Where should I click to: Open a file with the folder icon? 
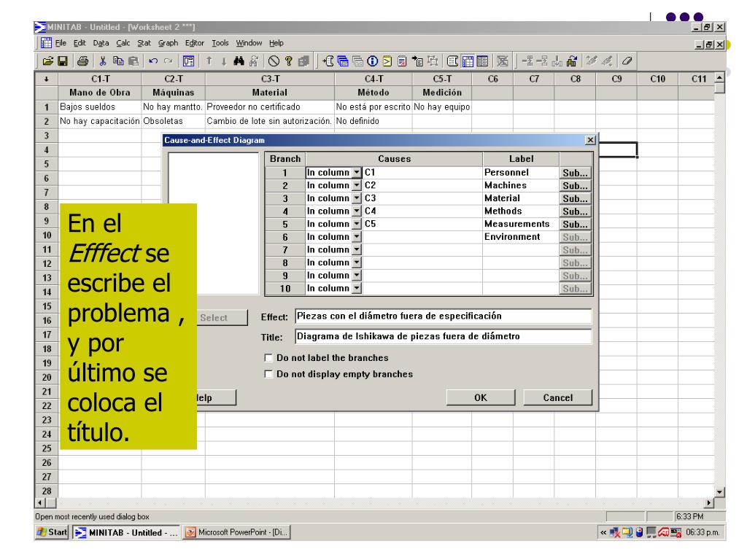click(48, 61)
